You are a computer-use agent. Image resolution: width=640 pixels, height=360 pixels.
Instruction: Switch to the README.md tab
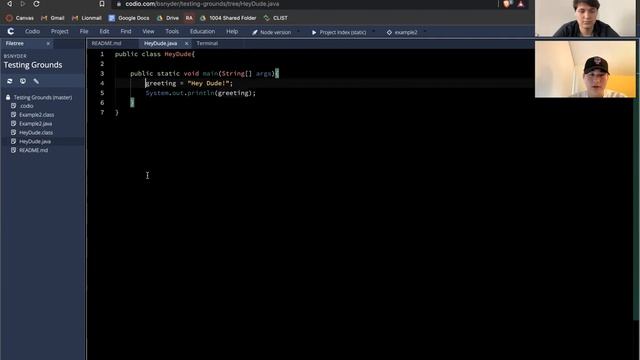point(106,43)
